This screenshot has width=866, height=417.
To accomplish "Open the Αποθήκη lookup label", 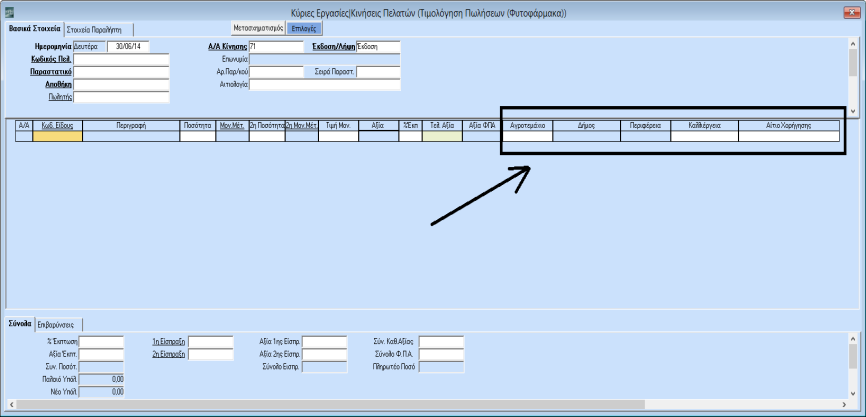I will 59,85.
